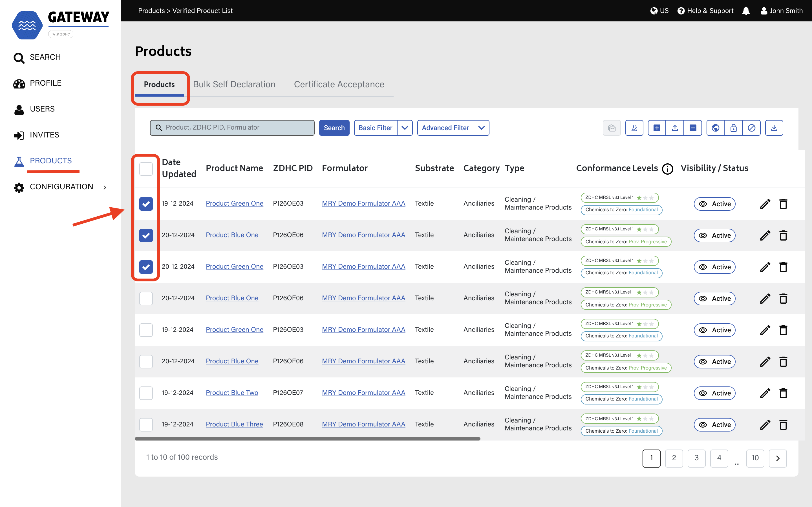Click the pencil edit icon for Product Blue Two
Viewport: 812px width, 507px height.
tap(765, 393)
